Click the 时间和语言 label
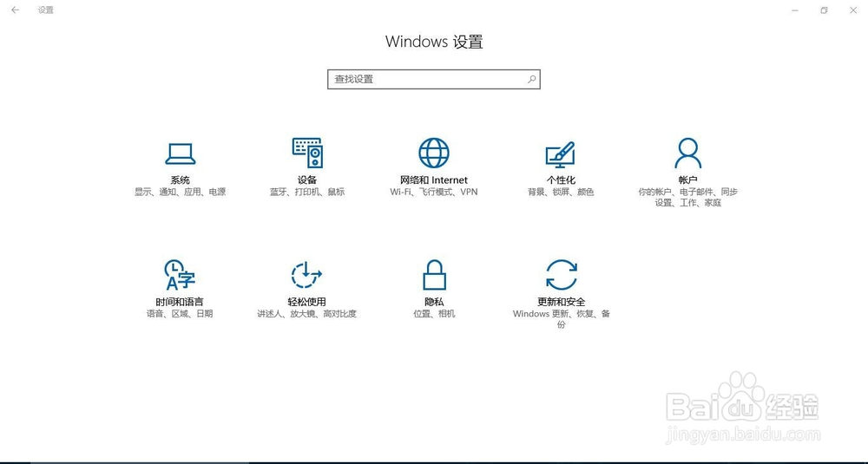868x464 pixels. coord(180,302)
